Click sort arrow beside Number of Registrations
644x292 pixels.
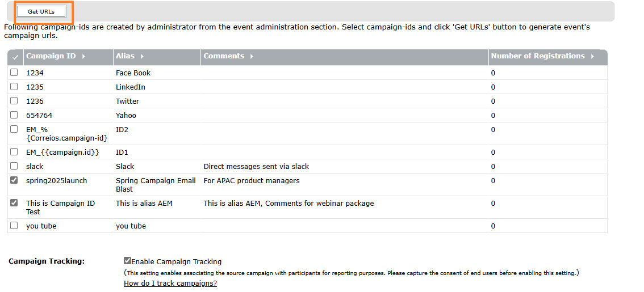(592, 57)
